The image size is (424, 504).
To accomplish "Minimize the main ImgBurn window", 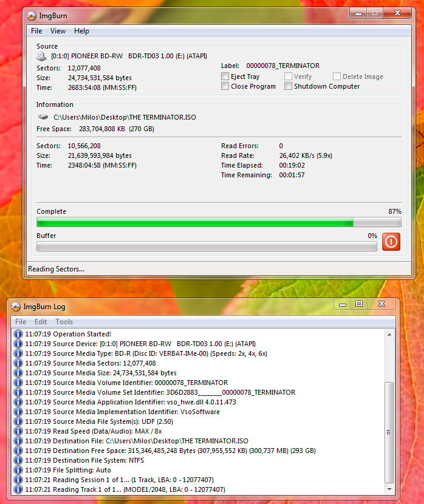I will [x=358, y=13].
